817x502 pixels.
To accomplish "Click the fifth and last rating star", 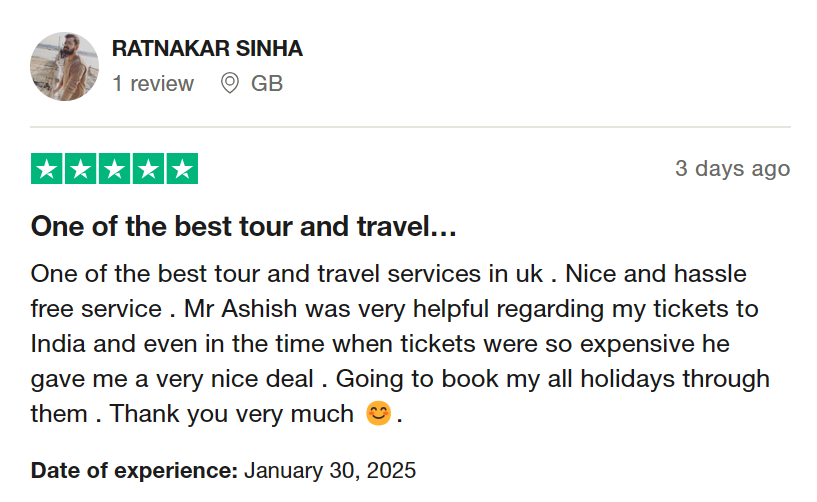I will point(181,169).
